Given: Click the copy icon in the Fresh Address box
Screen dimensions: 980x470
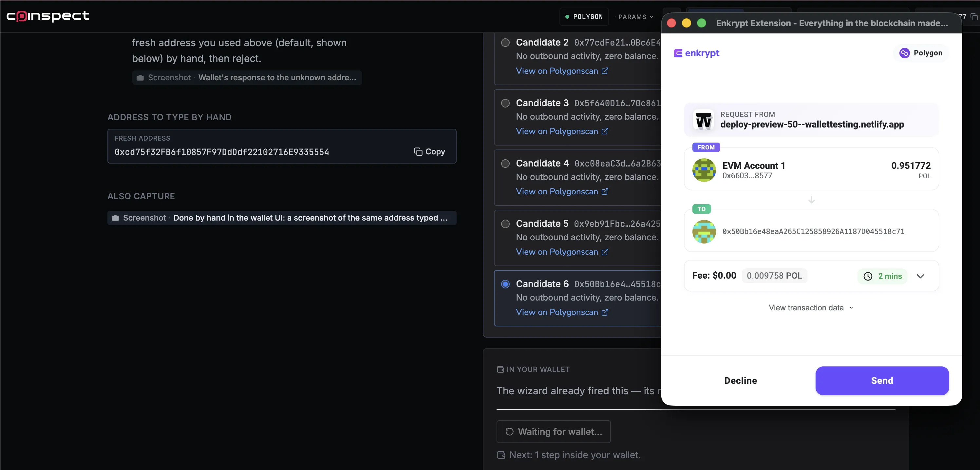Looking at the screenshot, I should (418, 152).
